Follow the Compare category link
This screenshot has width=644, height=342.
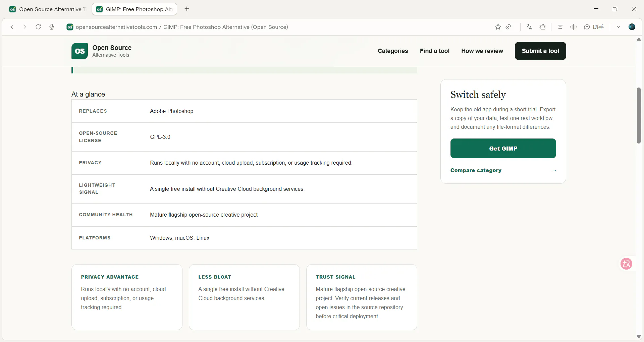click(476, 170)
